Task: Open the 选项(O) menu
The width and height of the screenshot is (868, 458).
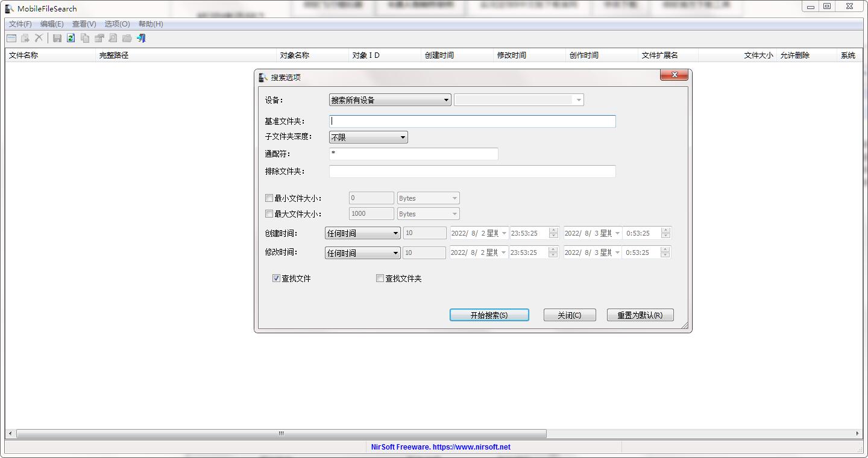Action: tap(117, 24)
